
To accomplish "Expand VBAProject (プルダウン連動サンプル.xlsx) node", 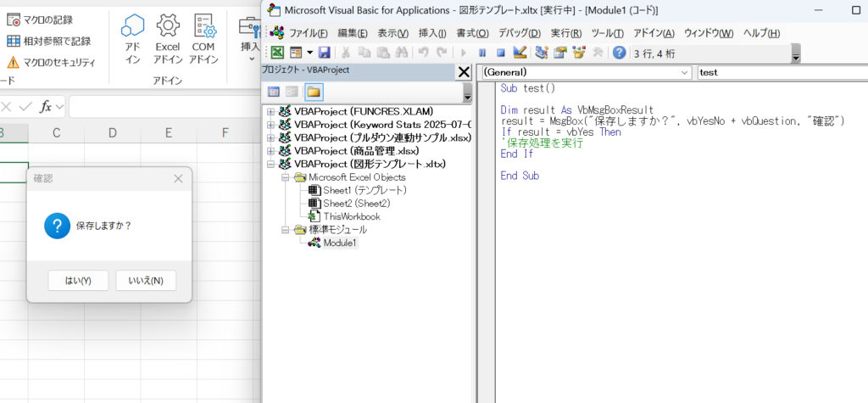I will 270,137.
